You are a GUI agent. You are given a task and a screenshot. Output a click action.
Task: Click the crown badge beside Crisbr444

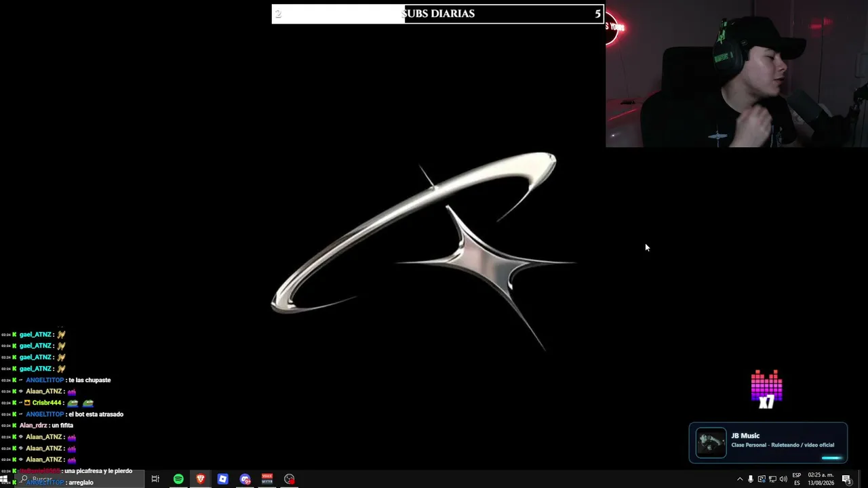coord(27,403)
